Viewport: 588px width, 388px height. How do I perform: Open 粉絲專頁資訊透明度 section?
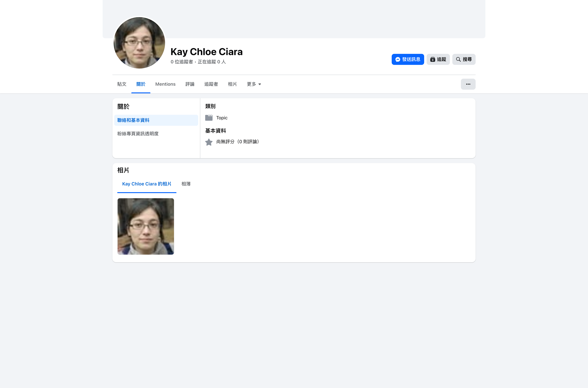138,134
